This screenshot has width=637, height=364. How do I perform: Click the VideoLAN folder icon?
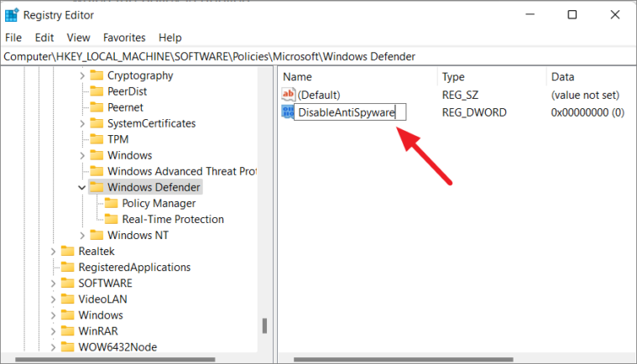click(x=67, y=299)
